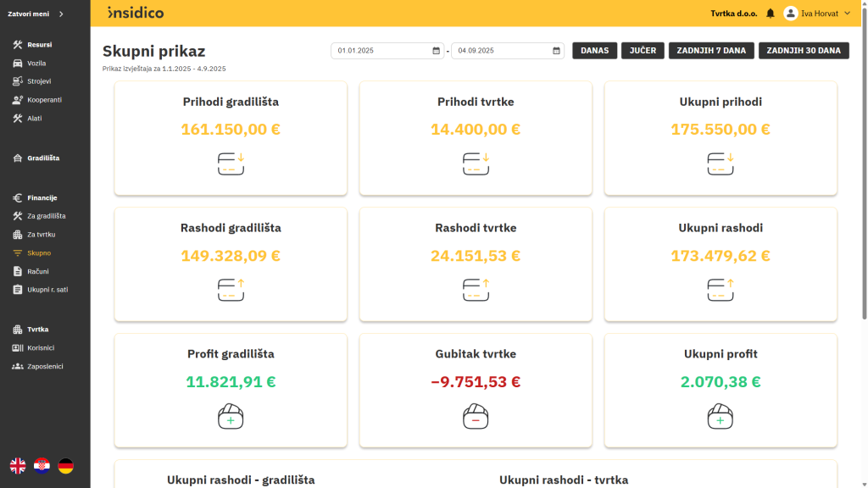Select the Strojevi machines icon
Viewport: 868px width, 488px height.
click(x=19, y=80)
